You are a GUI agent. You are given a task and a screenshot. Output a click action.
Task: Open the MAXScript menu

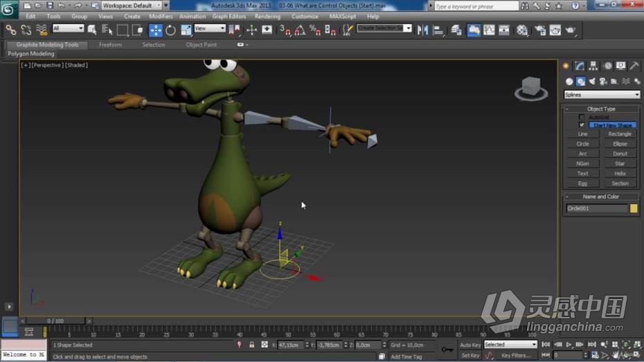(x=343, y=17)
